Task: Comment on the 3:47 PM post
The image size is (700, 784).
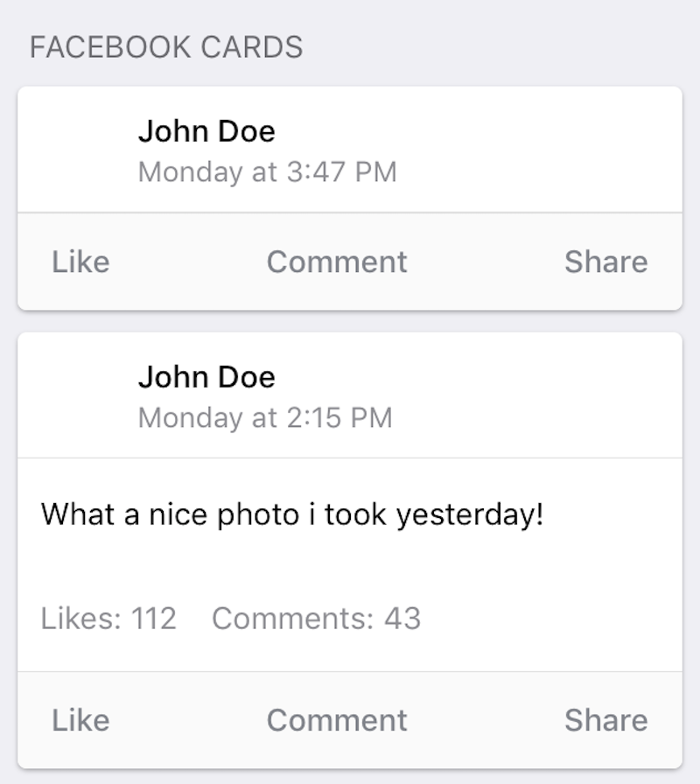Action: pos(337,262)
